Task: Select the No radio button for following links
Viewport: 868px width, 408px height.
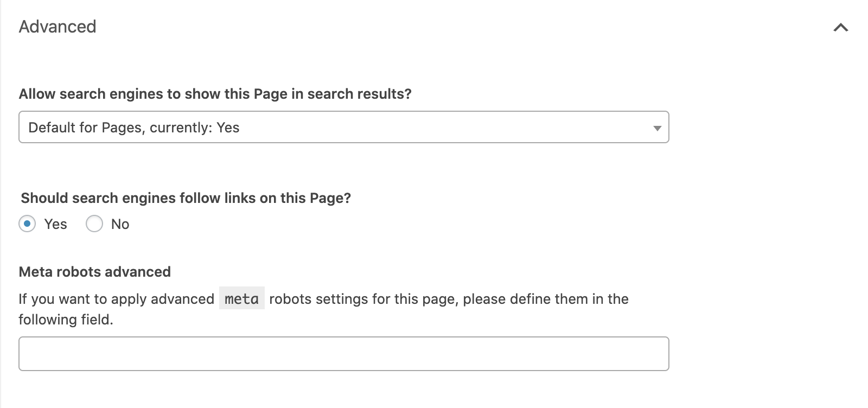Action: click(x=94, y=224)
